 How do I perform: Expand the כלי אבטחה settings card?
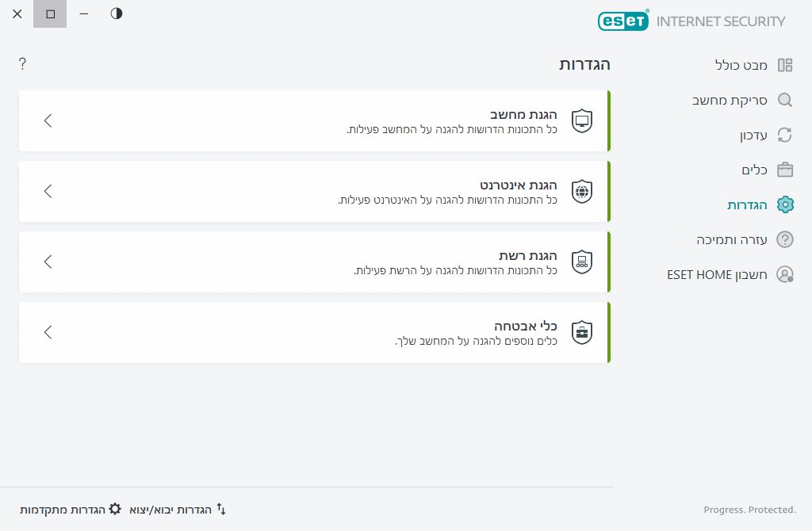click(x=48, y=332)
